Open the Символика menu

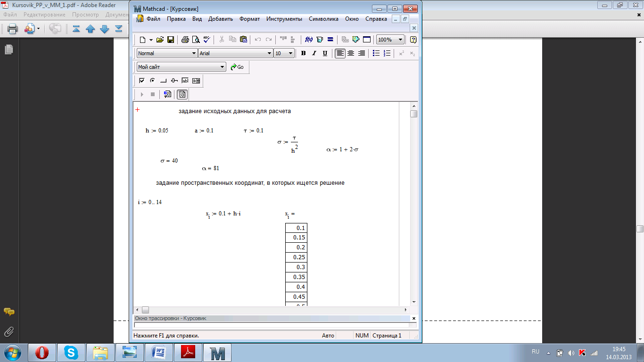[x=324, y=19]
